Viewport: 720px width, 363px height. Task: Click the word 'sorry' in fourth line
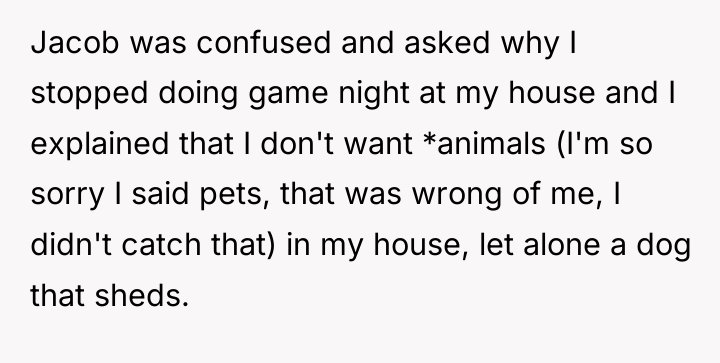[68, 196]
